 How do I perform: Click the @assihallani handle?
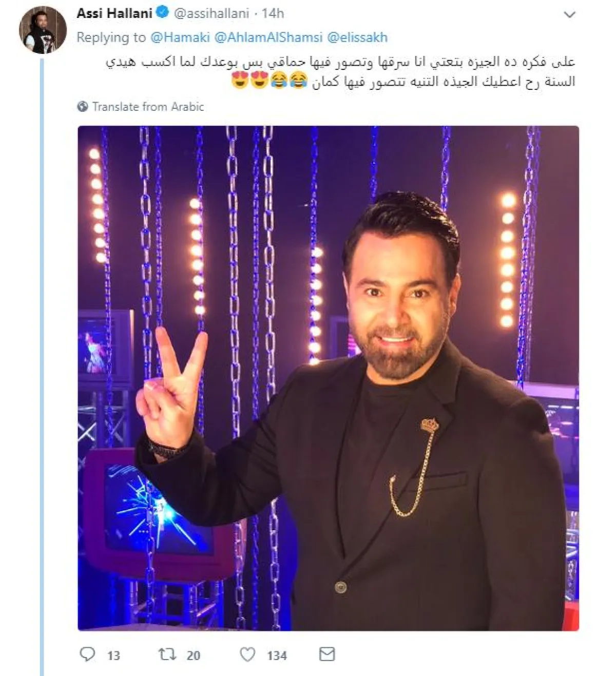pyautogui.click(x=211, y=13)
